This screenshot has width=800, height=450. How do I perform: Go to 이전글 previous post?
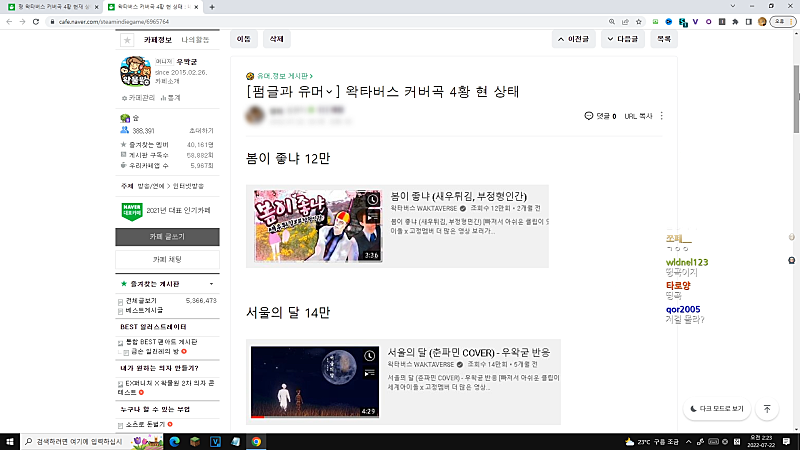[573, 39]
